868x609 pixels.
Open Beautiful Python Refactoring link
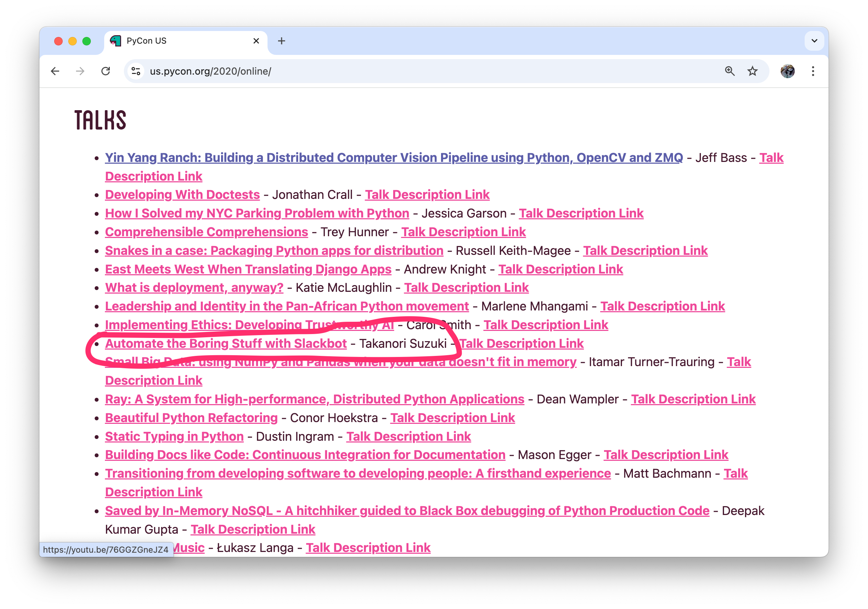[x=191, y=418]
